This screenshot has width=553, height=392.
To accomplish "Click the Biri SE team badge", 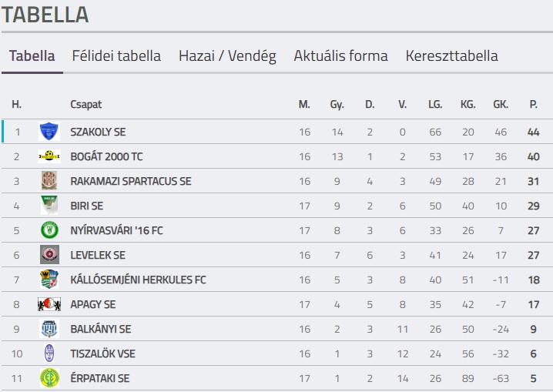I will 49,206.
